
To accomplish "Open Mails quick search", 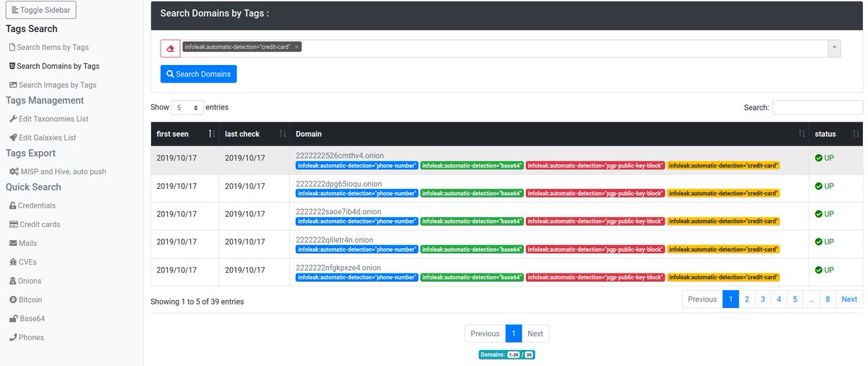I will pyautogui.click(x=28, y=243).
